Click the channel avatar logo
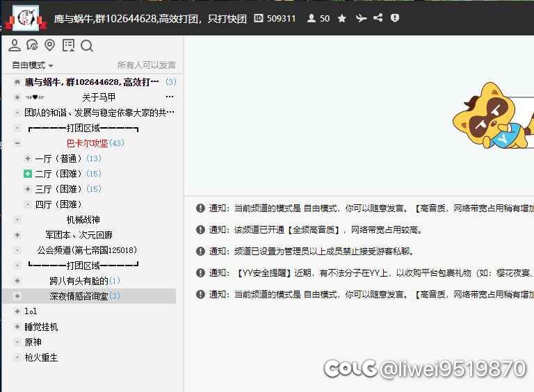This screenshot has height=392, width=534. [x=26, y=17]
